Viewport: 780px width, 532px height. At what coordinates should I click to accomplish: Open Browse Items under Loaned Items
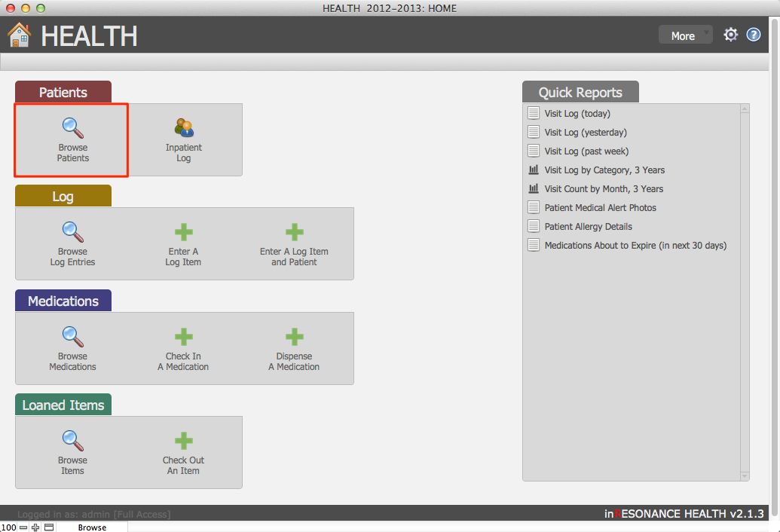click(73, 440)
